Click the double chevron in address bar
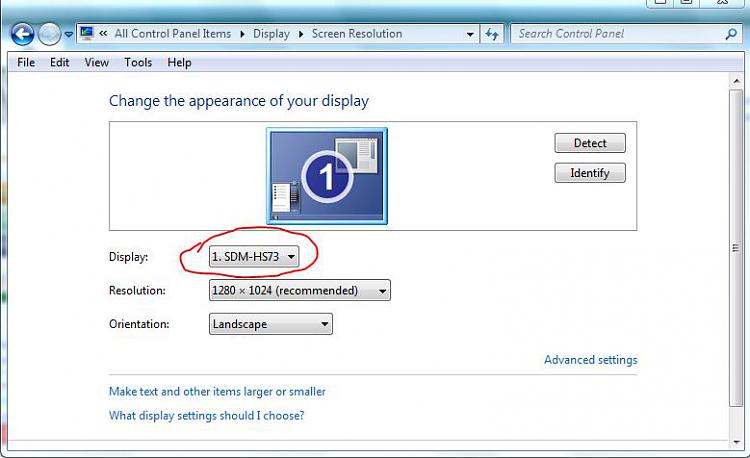This screenshot has width=750, height=458. pos(103,33)
